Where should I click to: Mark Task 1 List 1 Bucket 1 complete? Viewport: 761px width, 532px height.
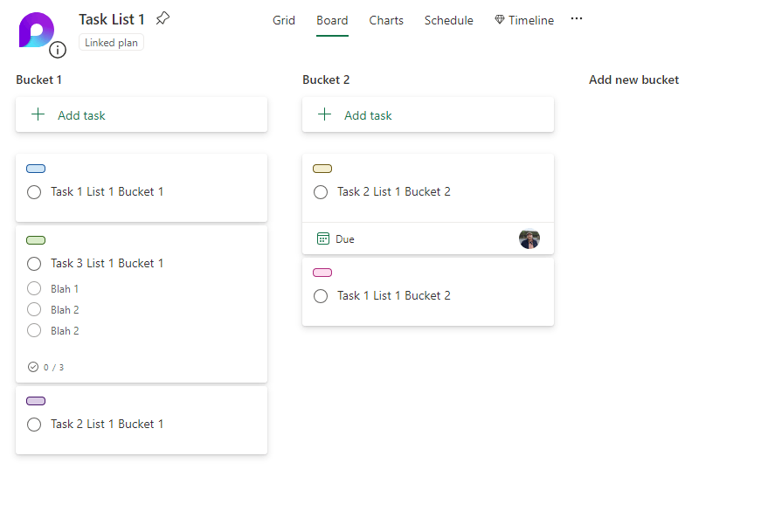34,192
